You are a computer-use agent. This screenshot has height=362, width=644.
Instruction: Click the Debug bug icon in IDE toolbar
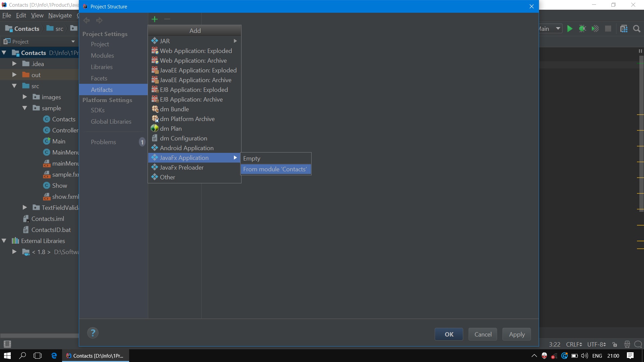583,29
